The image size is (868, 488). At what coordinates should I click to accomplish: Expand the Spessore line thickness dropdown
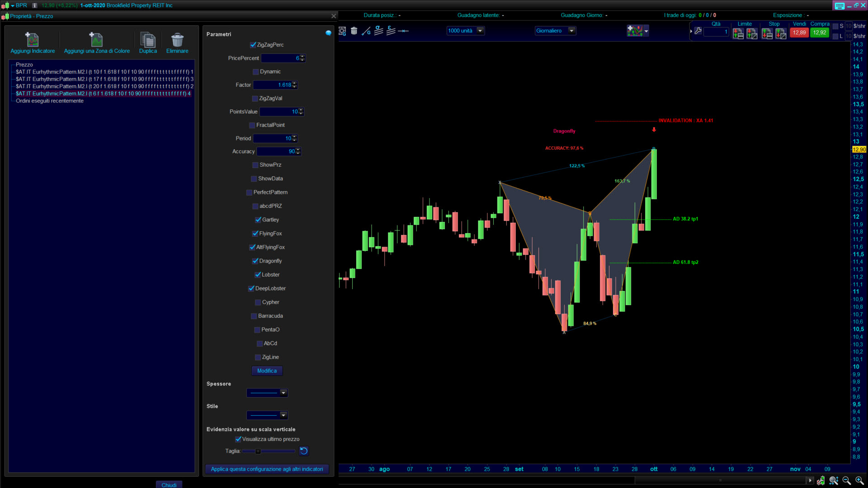pyautogui.click(x=283, y=393)
